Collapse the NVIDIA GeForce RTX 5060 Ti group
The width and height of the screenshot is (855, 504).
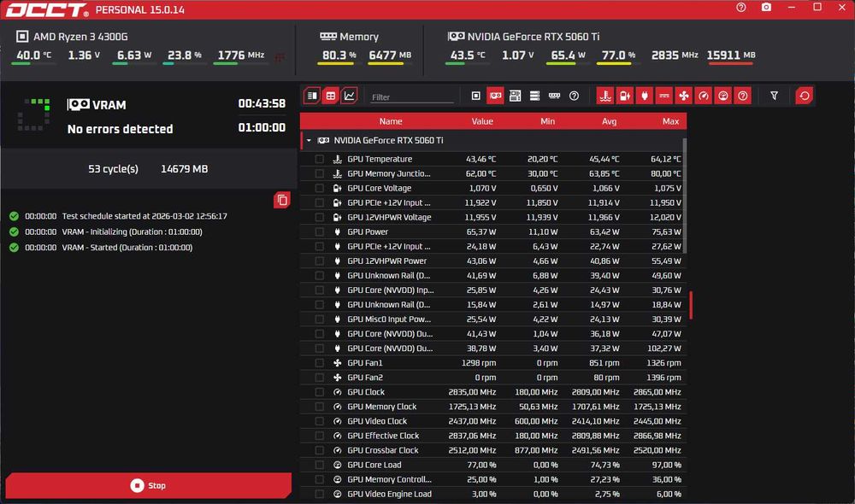point(309,141)
